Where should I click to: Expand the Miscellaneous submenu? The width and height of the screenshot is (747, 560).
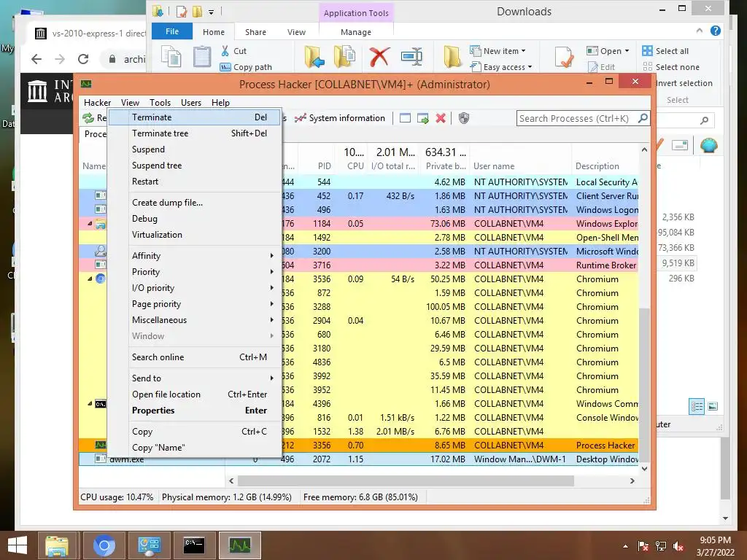[195, 320]
